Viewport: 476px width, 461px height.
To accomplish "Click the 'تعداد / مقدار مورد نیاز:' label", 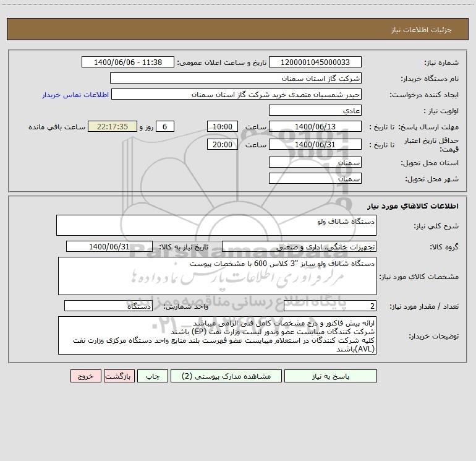I will 424,307.
